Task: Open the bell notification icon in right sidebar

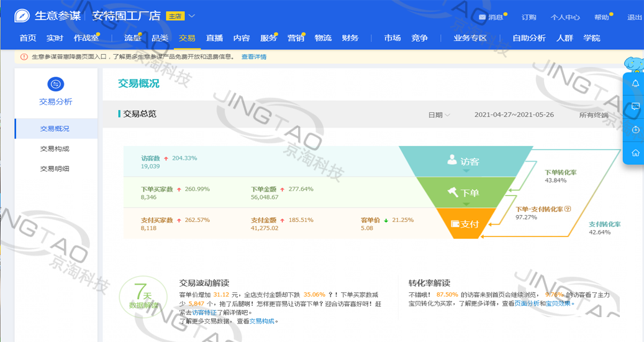Action: (x=635, y=84)
